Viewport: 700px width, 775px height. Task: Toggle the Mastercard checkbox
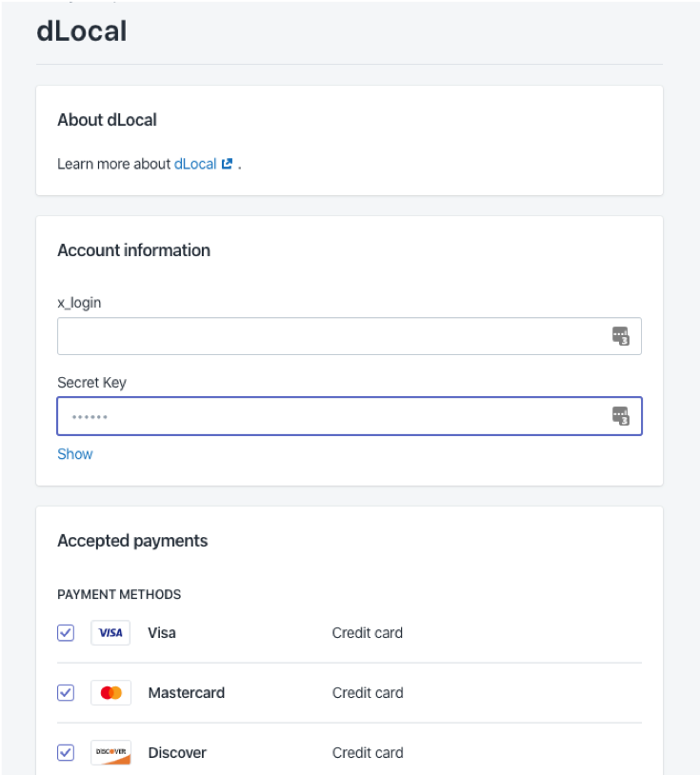pyautogui.click(x=66, y=692)
